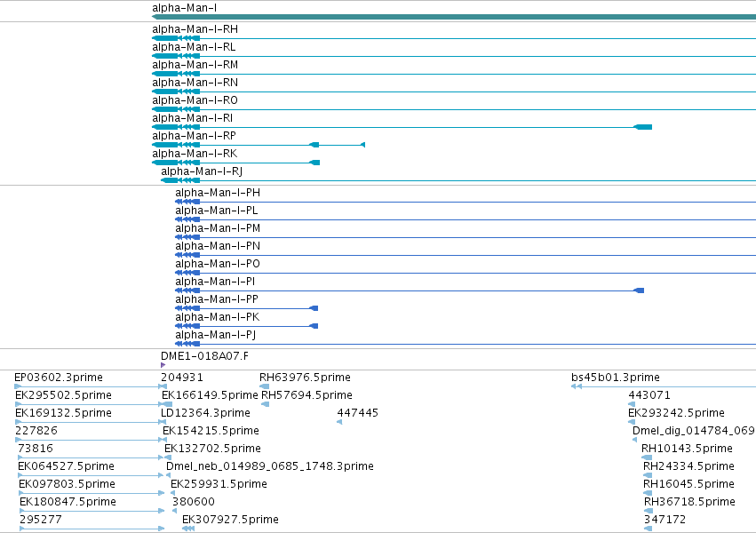Select protein alpha-Man-I-PO label

(218, 264)
